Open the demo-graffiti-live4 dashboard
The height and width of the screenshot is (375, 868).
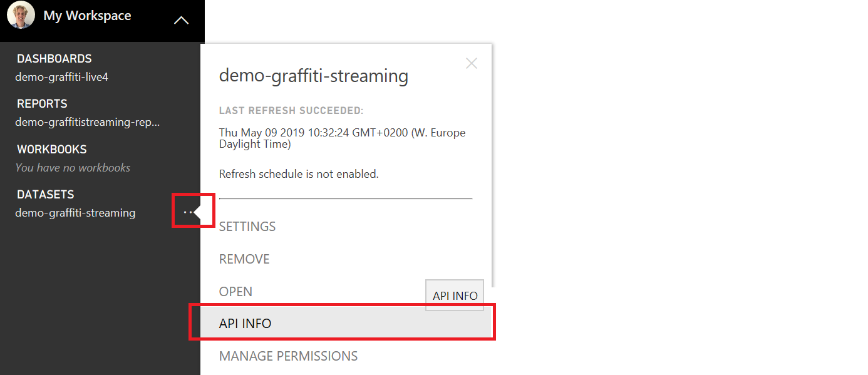tap(62, 77)
